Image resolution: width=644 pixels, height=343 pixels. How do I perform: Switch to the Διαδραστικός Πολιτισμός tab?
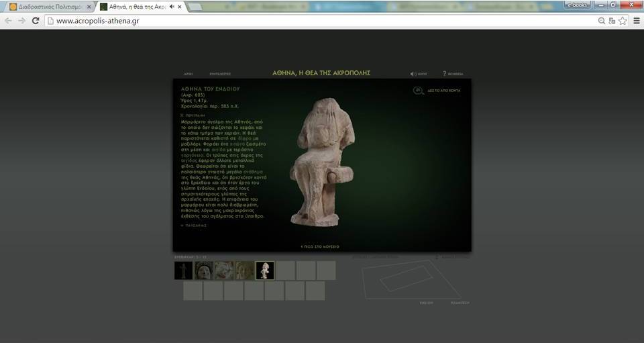pyautogui.click(x=48, y=7)
